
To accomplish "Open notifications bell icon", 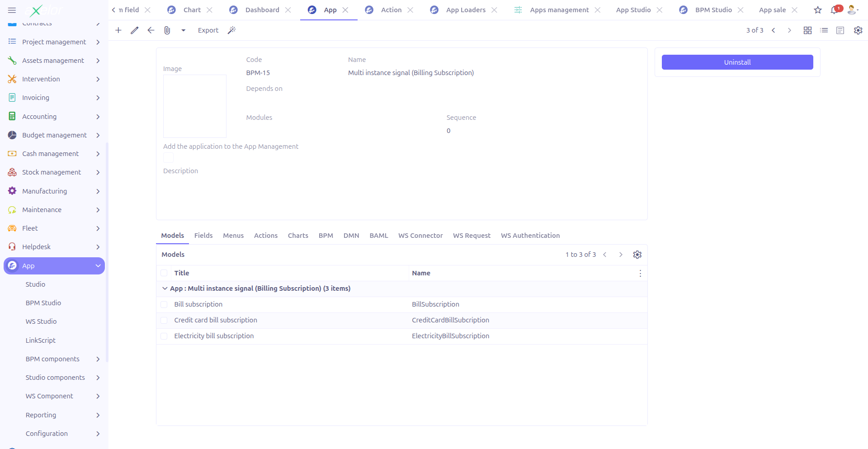I will [x=834, y=10].
